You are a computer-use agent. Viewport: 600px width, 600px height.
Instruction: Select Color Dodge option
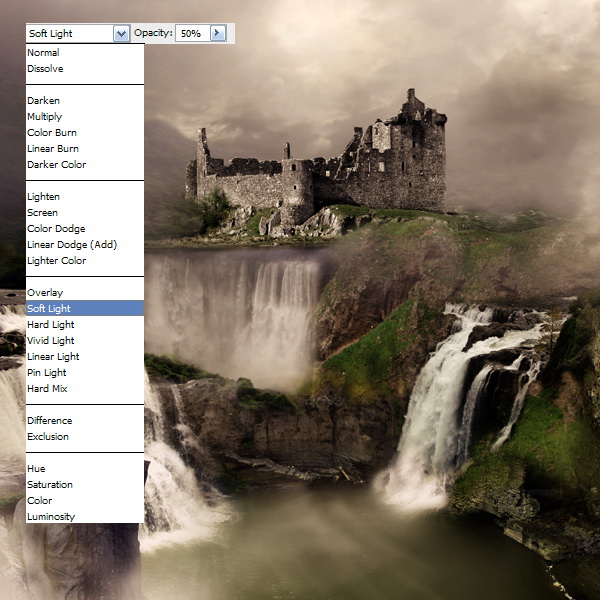point(56,229)
